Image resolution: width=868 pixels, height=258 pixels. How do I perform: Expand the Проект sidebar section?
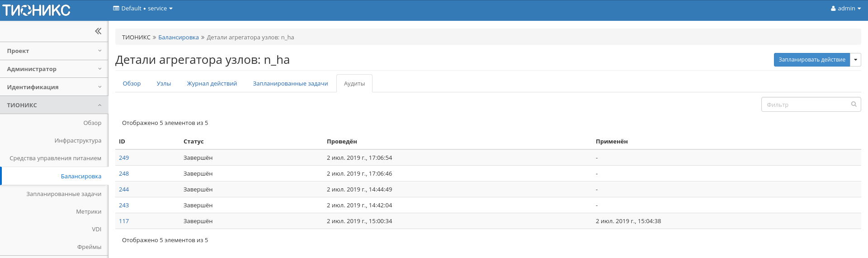(54, 51)
